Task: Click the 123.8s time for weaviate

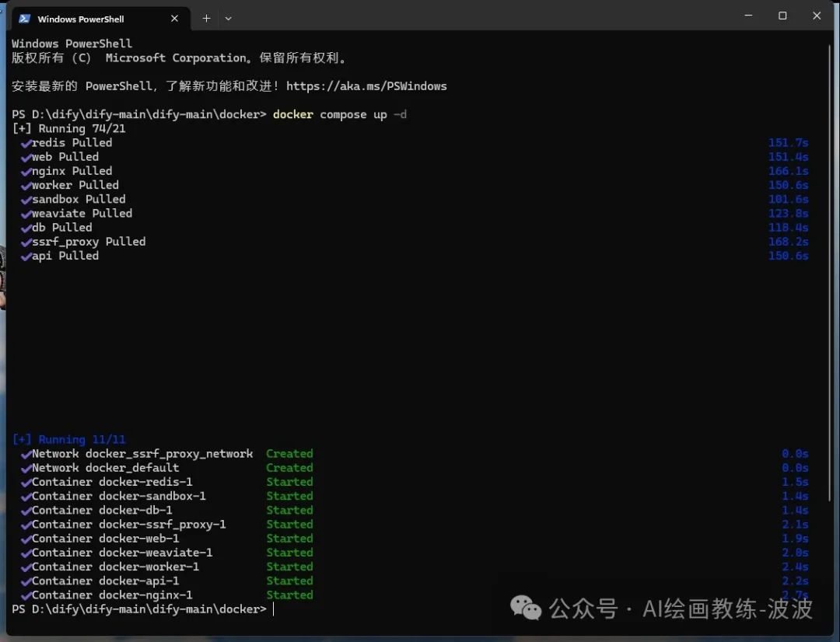Action: pos(788,214)
